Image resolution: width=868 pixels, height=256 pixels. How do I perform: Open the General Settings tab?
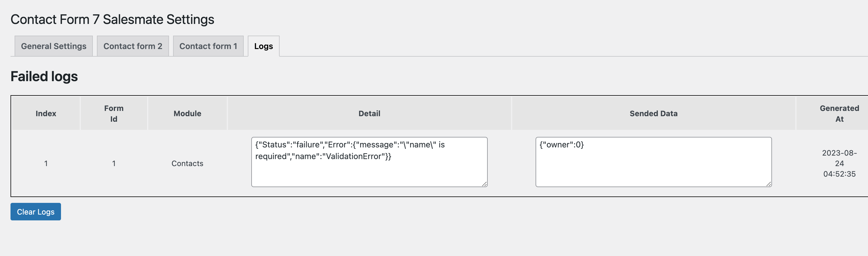54,46
